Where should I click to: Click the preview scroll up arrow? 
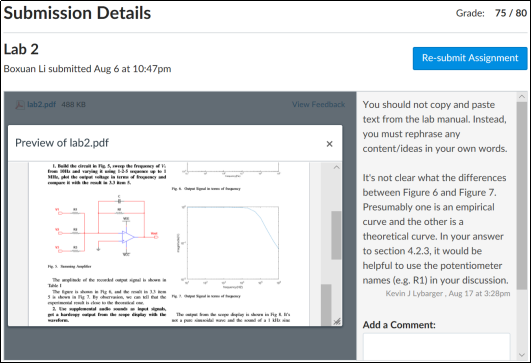(336, 167)
